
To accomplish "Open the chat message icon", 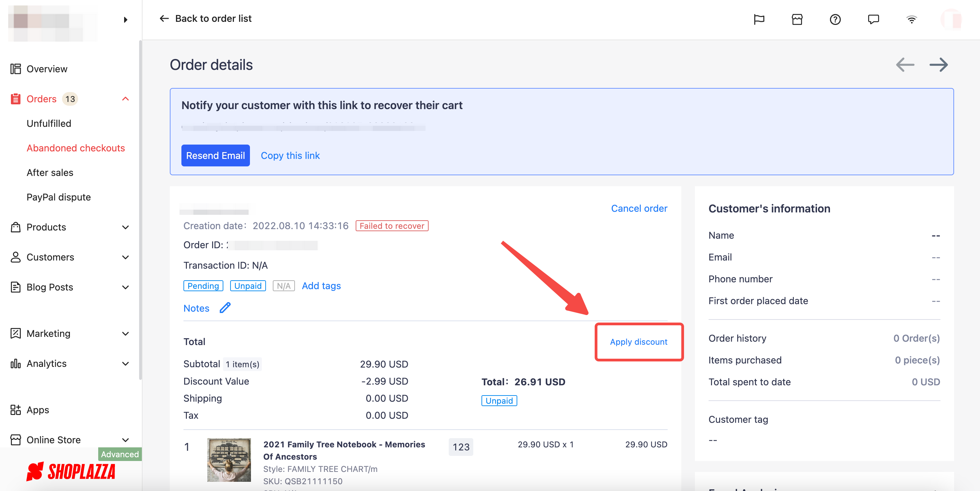I will (874, 19).
